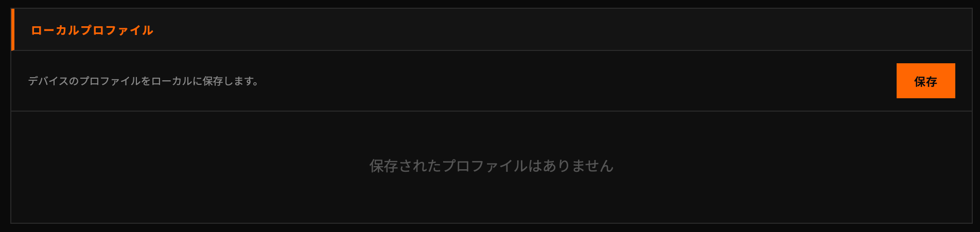Click the ローカルプロファイル header bar
The width and height of the screenshot is (980, 232).
pos(492,29)
